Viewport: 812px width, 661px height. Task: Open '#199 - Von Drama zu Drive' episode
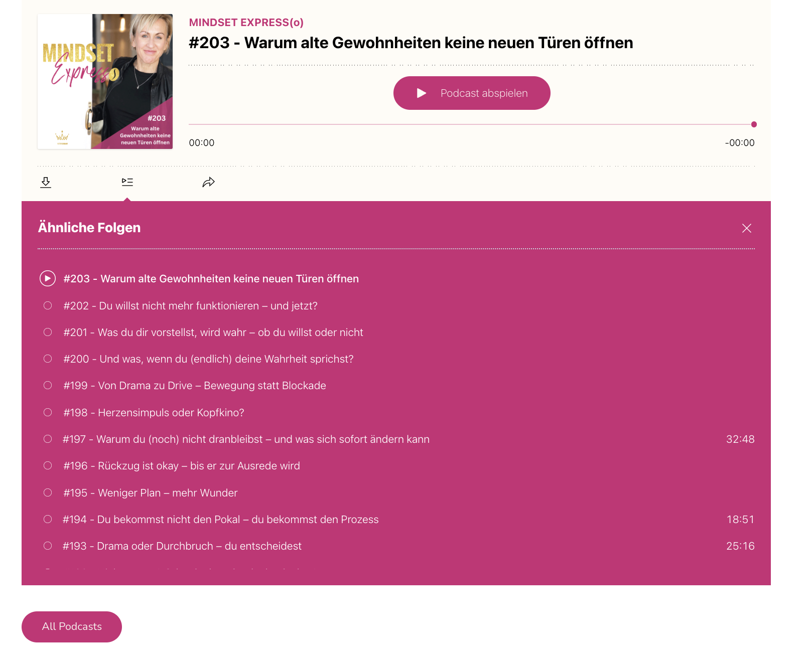click(x=195, y=386)
